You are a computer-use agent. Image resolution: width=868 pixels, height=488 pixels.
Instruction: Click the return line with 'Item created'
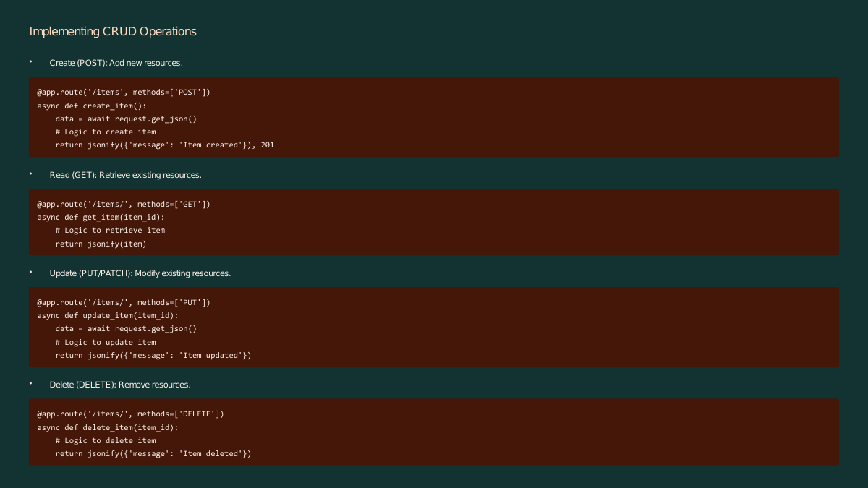click(165, 145)
